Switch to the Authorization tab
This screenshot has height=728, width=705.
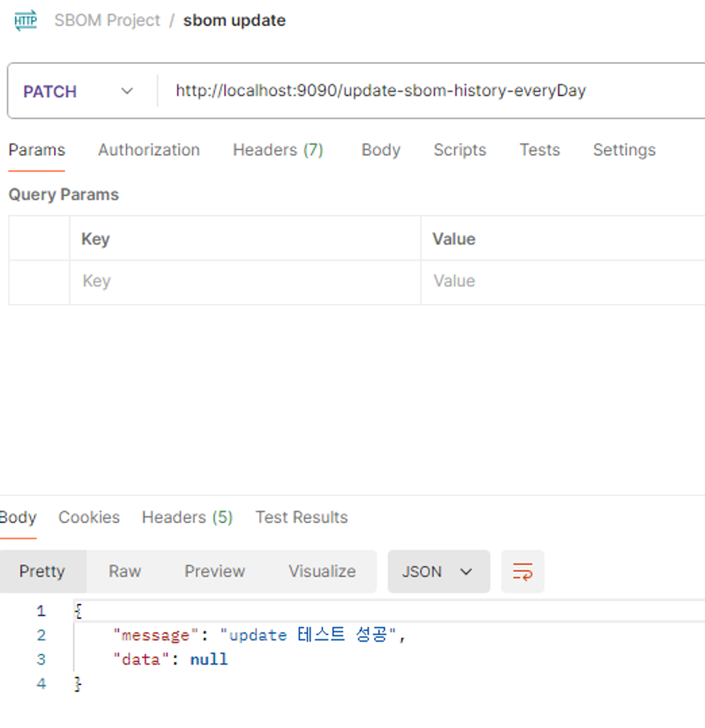click(148, 150)
